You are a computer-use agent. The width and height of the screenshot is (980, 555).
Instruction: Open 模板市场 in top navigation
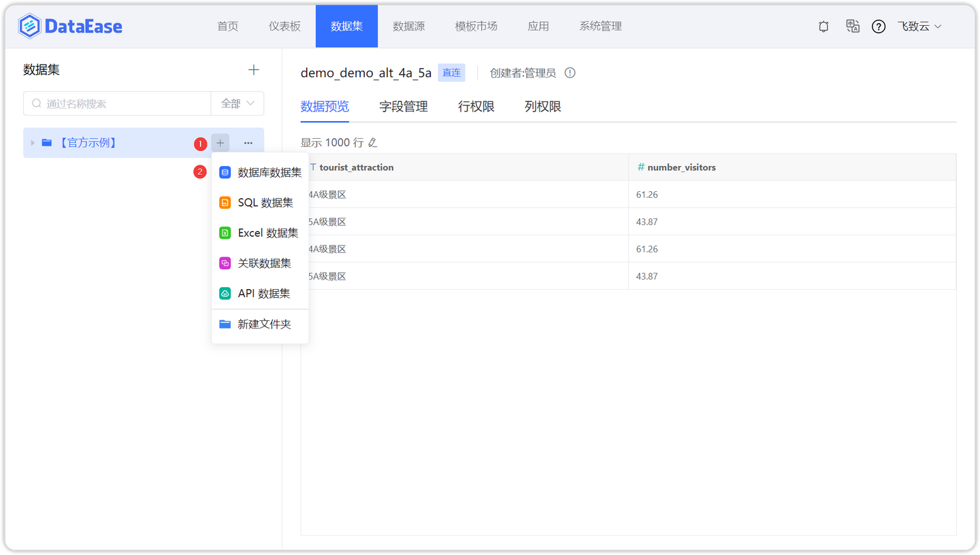[476, 27]
